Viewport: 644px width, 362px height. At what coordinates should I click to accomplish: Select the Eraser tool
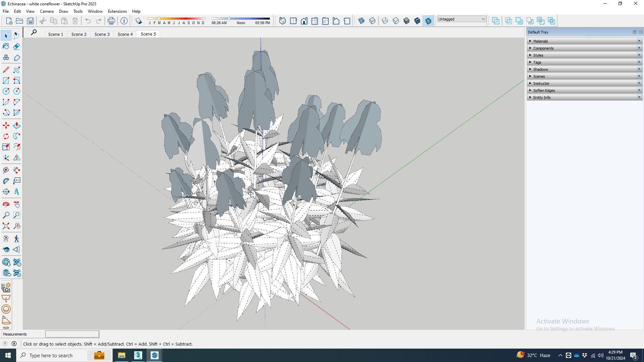pyautogui.click(x=17, y=46)
